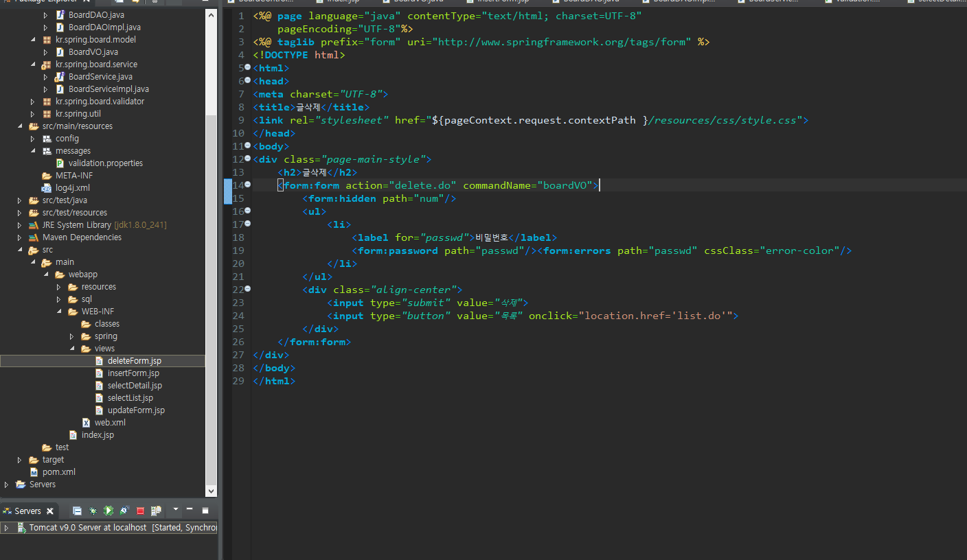The height and width of the screenshot is (560, 967).
Task: Click the web.xml file icon
Action: pos(86,423)
